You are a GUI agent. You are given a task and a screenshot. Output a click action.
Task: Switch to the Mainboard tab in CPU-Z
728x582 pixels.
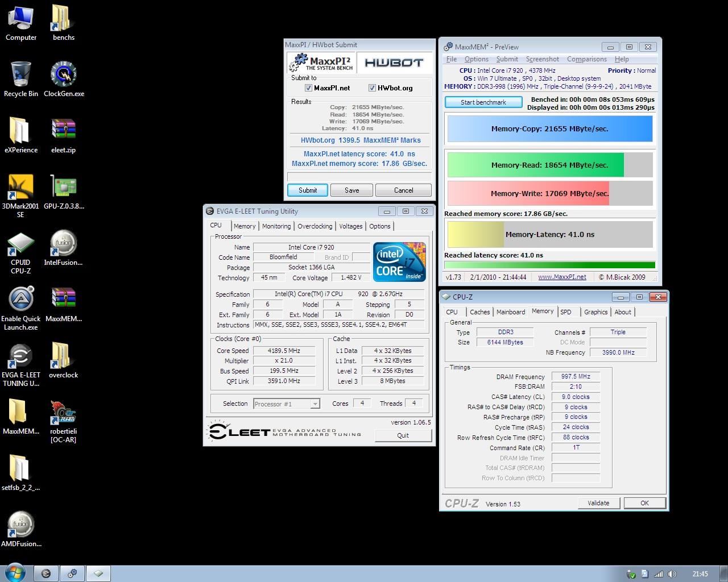click(511, 312)
